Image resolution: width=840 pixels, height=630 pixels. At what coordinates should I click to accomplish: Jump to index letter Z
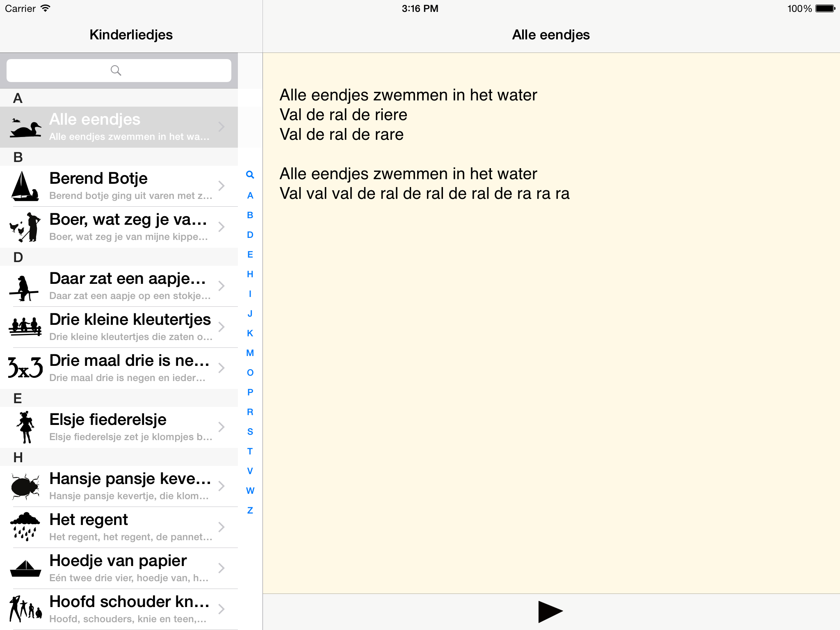pyautogui.click(x=250, y=511)
